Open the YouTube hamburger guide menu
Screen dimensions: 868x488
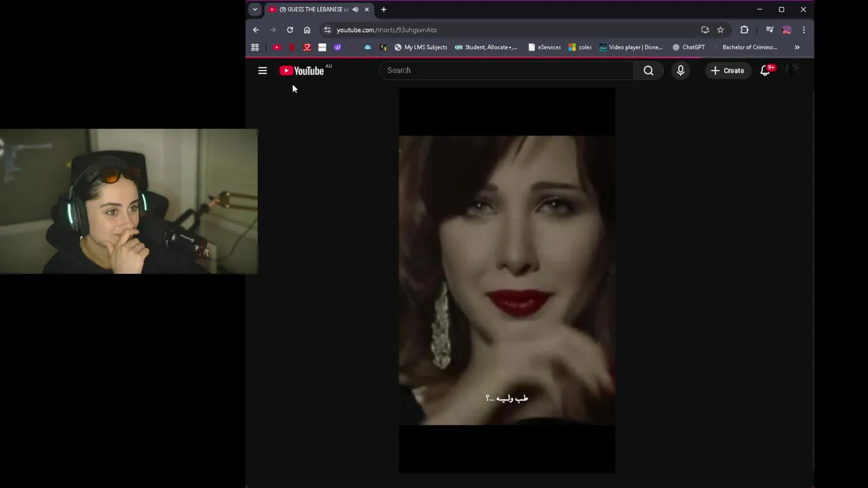click(262, 70)
